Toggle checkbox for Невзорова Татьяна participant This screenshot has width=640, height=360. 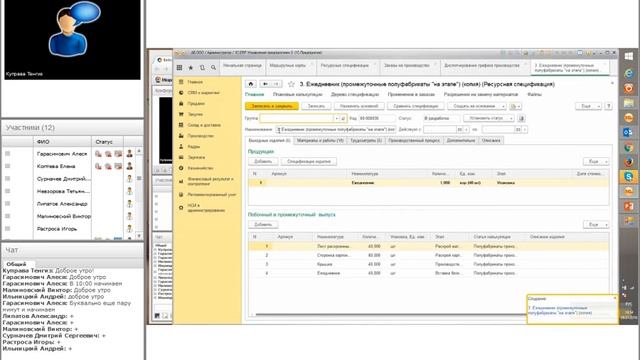7,191
